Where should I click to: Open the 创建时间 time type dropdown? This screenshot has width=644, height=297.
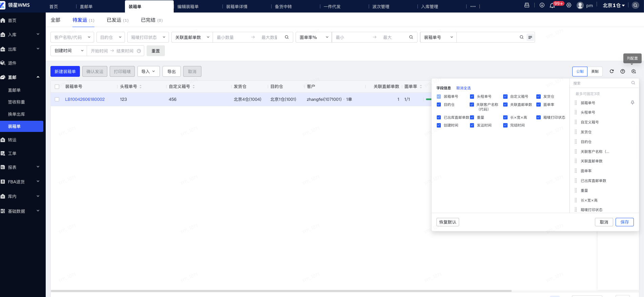[x=69, y=51]
